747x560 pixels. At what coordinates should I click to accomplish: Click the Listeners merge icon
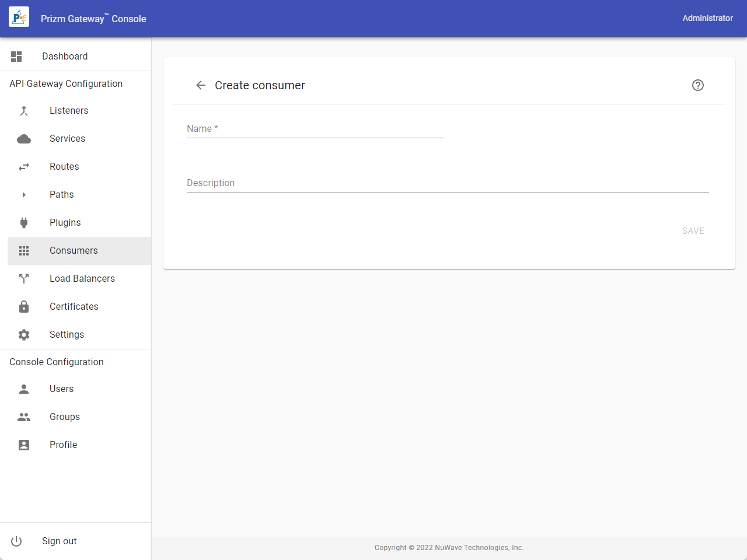tap(24, 111)
